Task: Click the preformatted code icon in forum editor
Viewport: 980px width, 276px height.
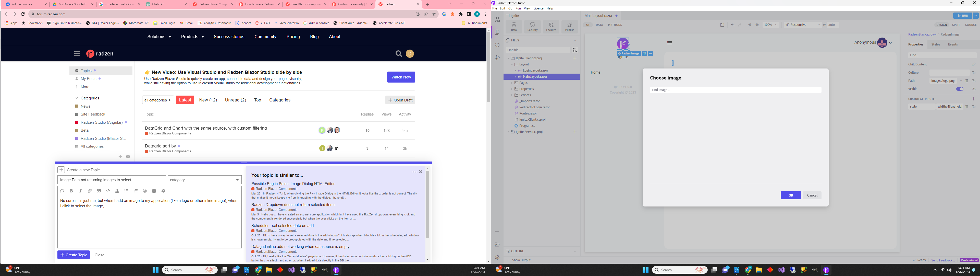Action: (x=108, y=191)
